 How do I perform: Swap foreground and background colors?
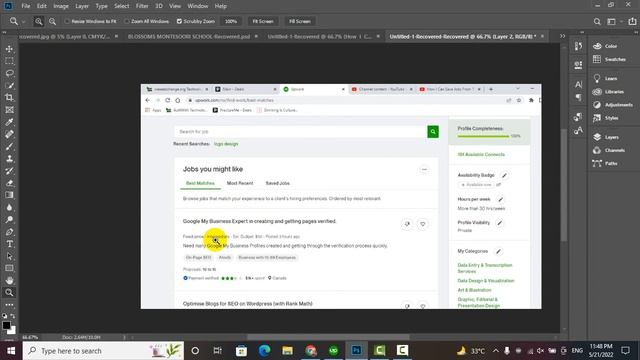point(13,316)
